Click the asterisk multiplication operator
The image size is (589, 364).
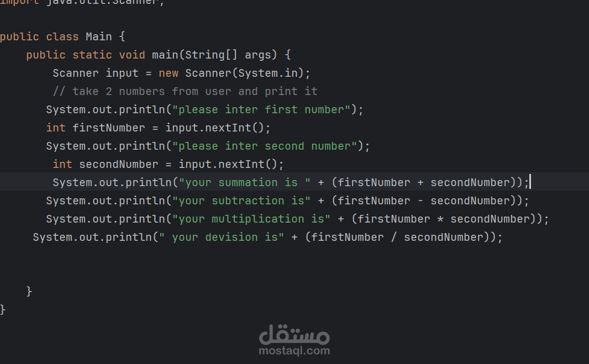click(440, 220)
